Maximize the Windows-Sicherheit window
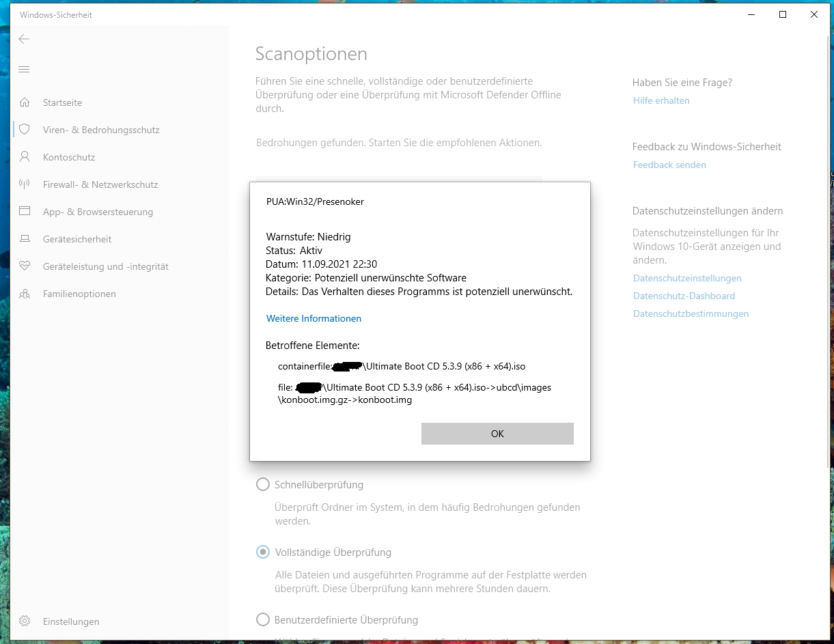 point(783,14)
